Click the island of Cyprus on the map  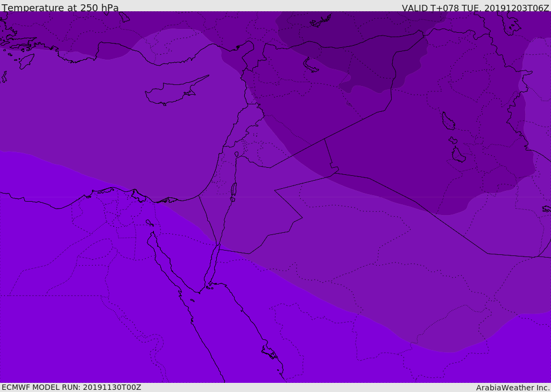(176, 91)
